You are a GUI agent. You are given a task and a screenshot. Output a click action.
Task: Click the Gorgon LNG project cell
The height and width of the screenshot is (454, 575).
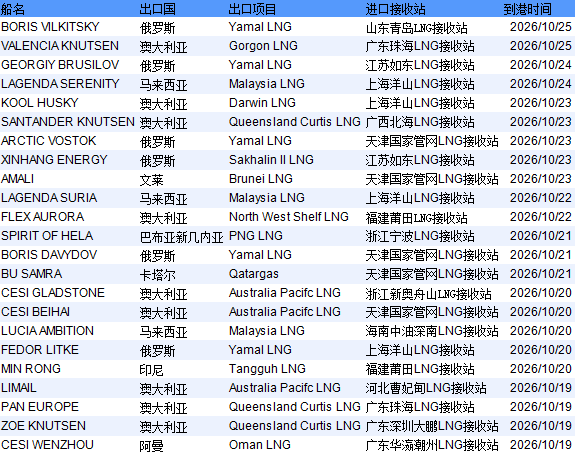(x=263, y=46)
